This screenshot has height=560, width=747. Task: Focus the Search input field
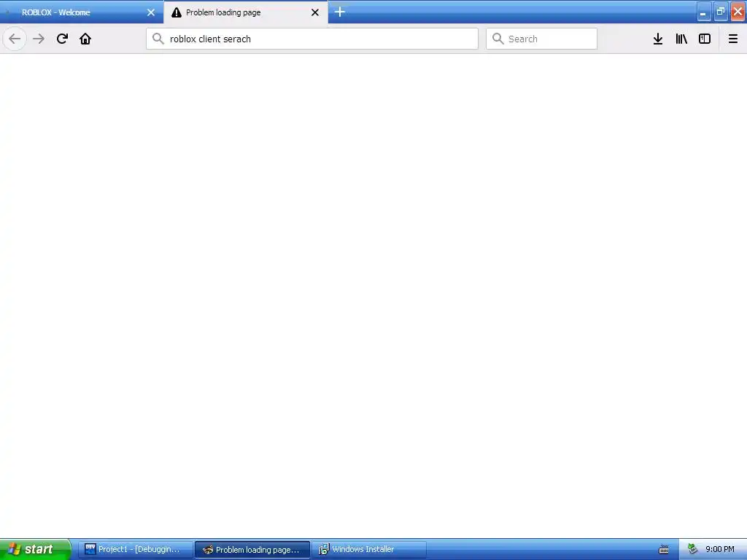(541, 39)
